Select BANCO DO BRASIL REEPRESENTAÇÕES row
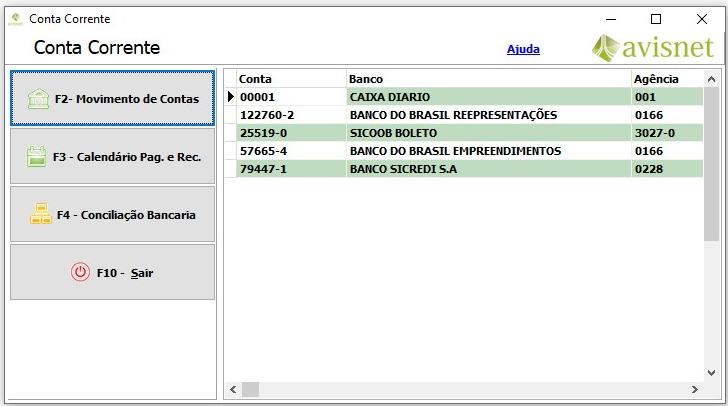 [x=488, y=115]
